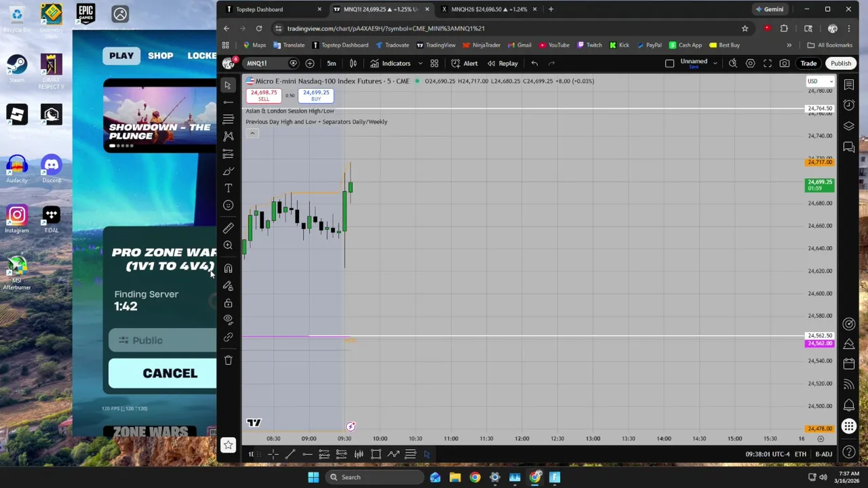The width and height of the screenshot is (868, 488).
Task: Open the 09:38:01 UTC-4 timezone menu
Action: (x=767, y=454)
